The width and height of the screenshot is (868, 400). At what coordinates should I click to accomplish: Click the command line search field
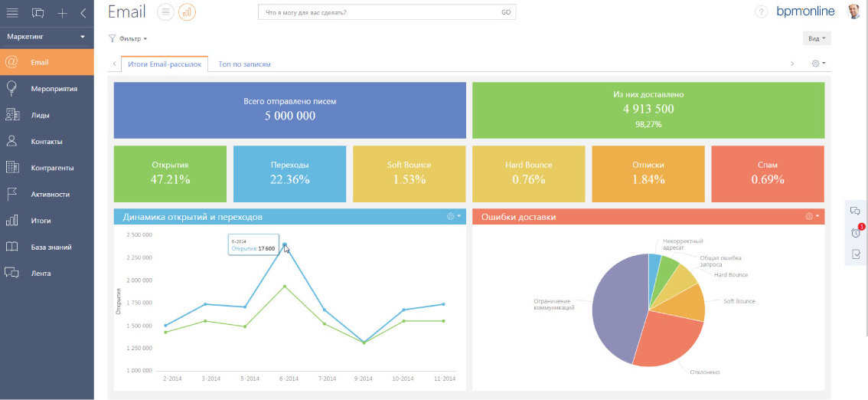tap(379, 12)
